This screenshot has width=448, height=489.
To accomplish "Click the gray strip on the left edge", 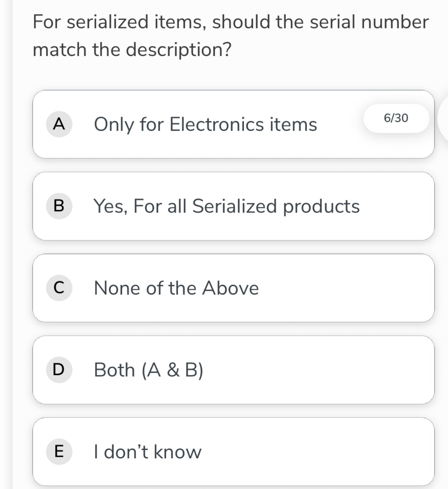I will pos(6,245).
